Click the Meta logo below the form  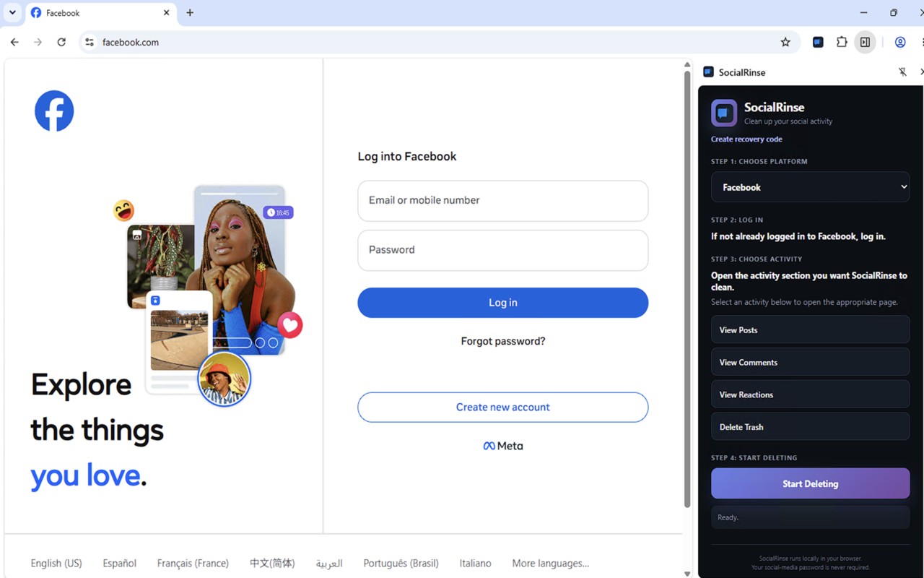(503, 446)
